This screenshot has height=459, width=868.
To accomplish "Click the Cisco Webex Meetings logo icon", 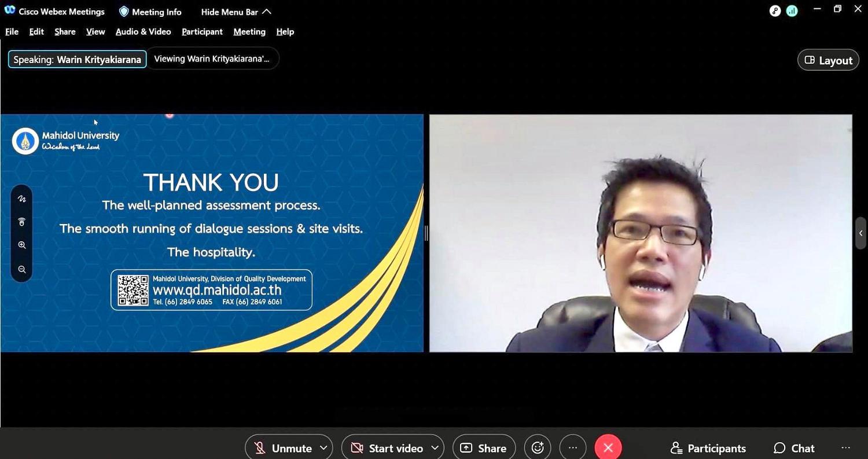I will (x=10, y=10).
